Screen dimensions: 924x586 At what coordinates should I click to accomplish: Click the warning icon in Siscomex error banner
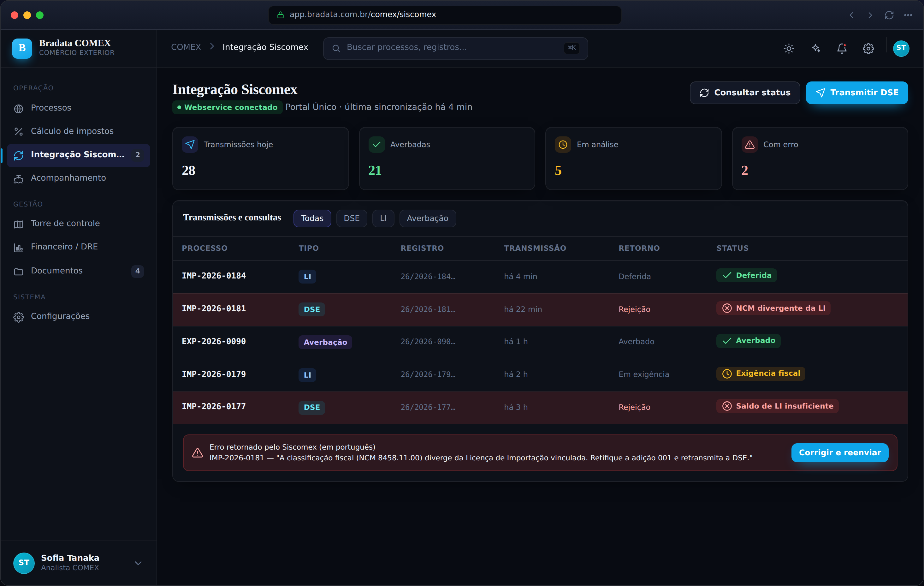pyautogui.click(x=198, y=453)
